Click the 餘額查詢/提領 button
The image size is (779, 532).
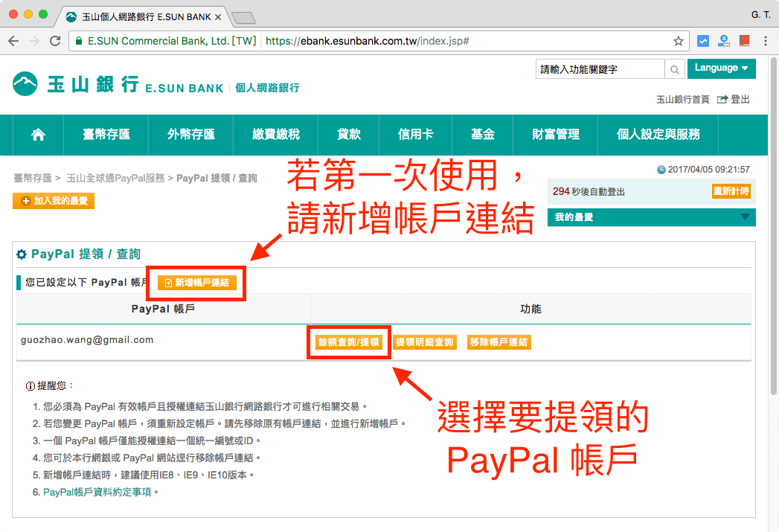point(348,341)
